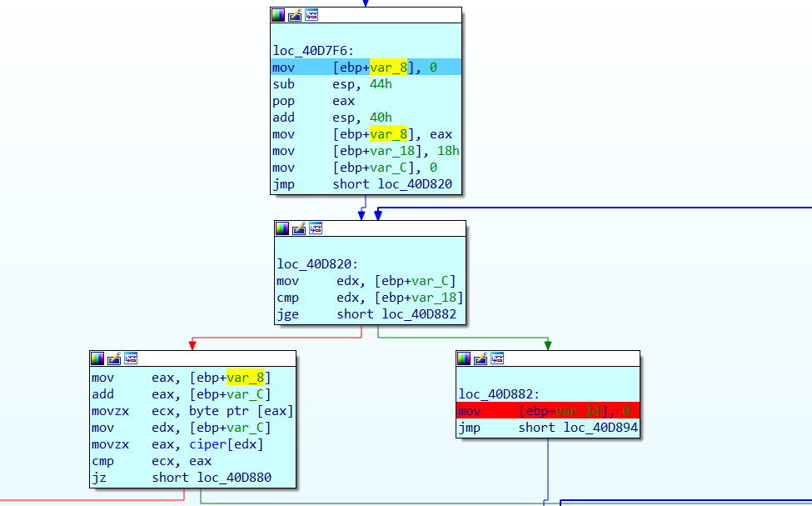Click group icon on the ciper compare block
The height and width of the screenshot is (506, 812).
(131, 358)
